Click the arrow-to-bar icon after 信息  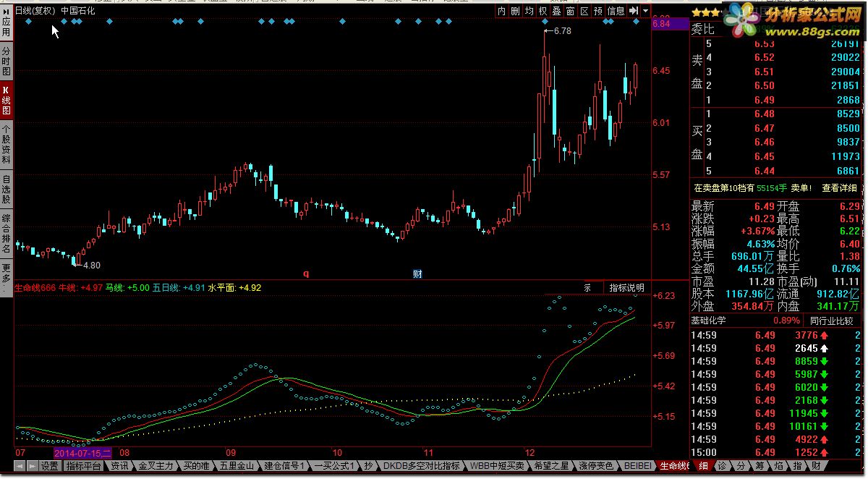pos(634,11)
